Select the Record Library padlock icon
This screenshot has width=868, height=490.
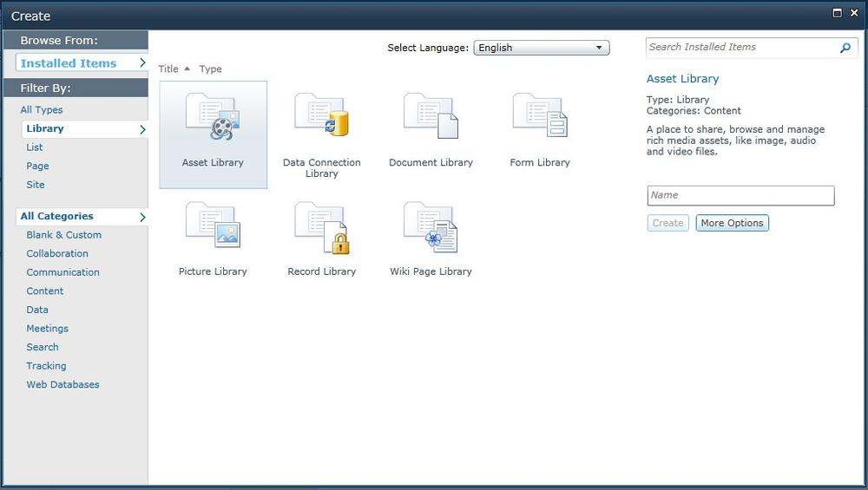pos(340,243)
